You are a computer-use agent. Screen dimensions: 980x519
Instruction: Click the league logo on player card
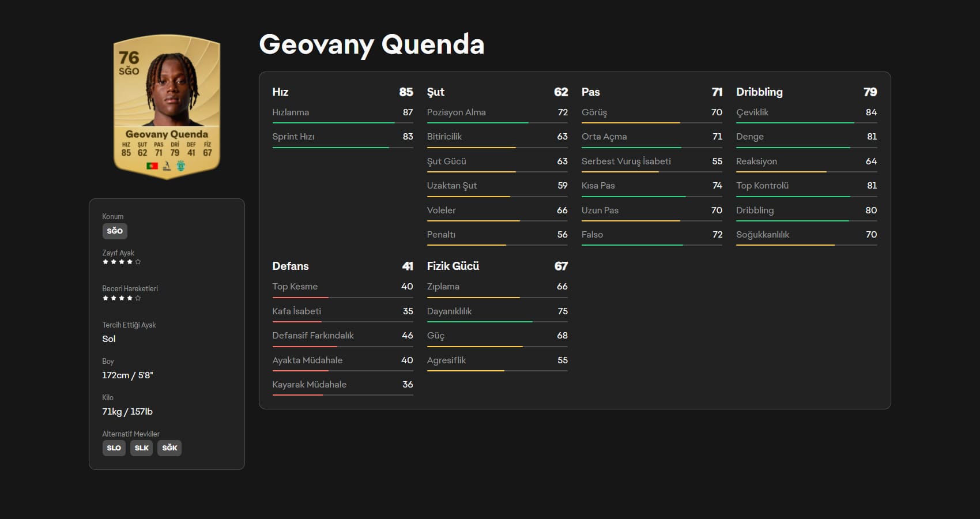[x=167, y=166]
